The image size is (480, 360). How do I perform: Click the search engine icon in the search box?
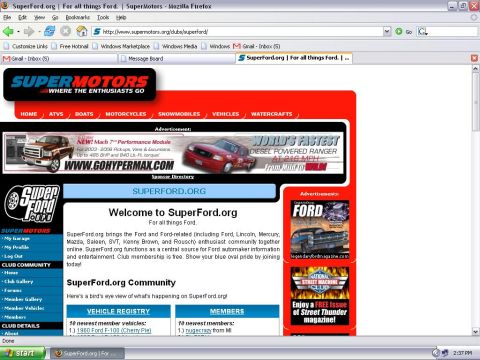pyautogui.click(x=422, y=32)
